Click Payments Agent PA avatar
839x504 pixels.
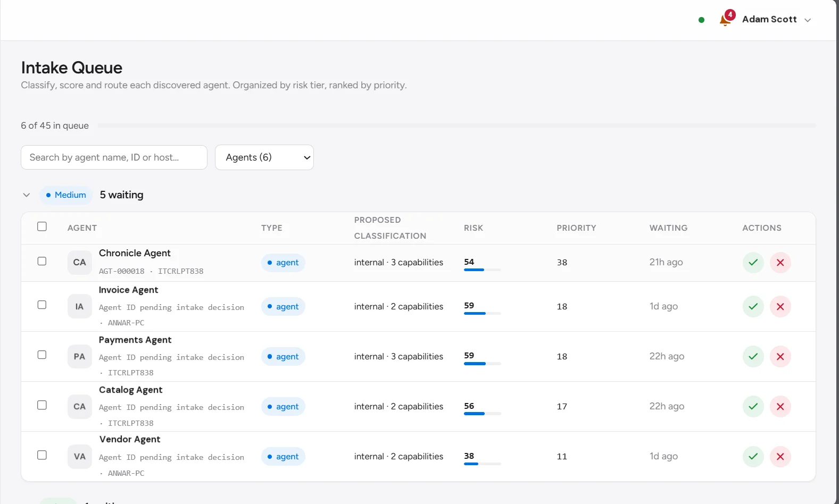coord(79,357)
